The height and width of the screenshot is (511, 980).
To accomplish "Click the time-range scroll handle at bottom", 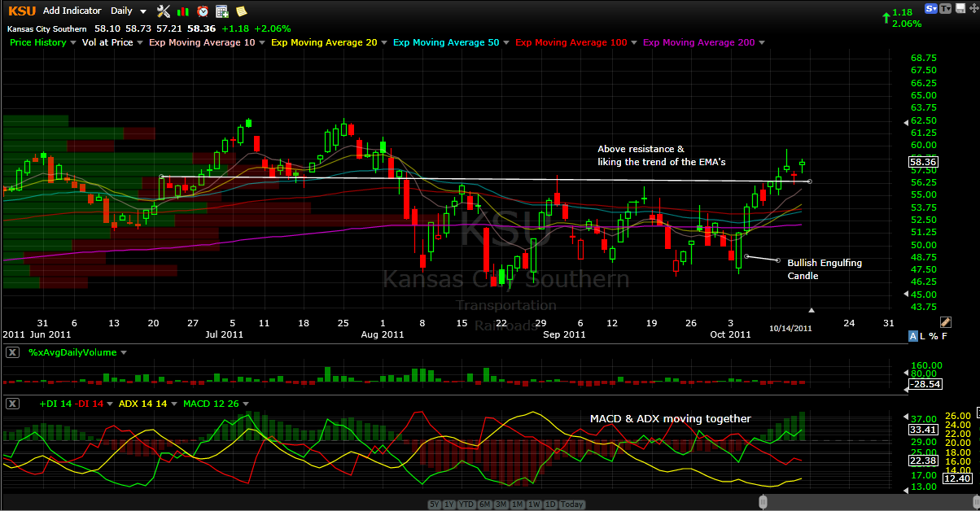I will tap(763, 500).
